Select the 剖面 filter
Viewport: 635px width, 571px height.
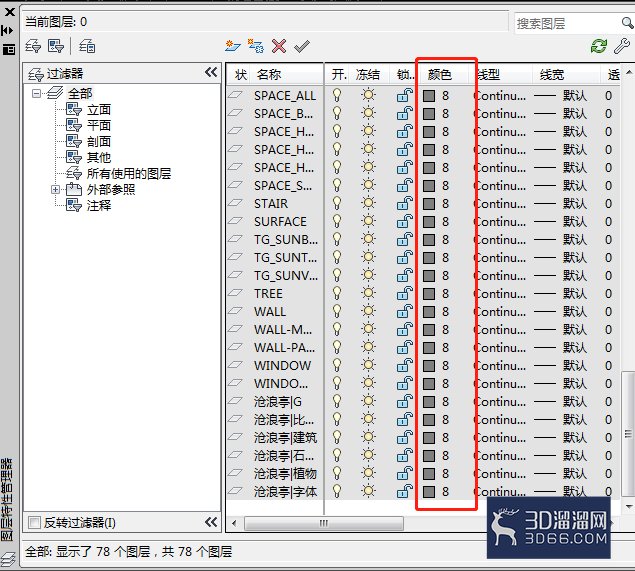coord(98,141)
